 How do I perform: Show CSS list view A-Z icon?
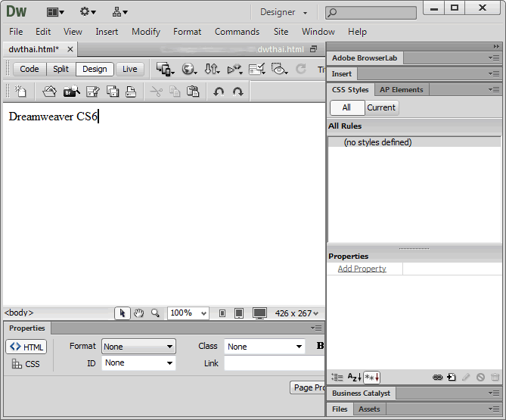pyautogui.click(x=354, y=377)
